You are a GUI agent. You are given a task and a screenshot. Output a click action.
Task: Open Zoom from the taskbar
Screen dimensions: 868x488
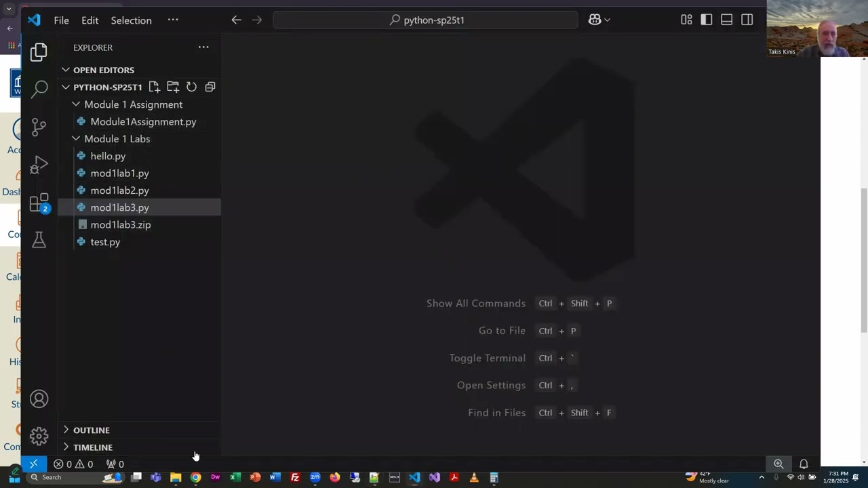click(x=315, y=478)
